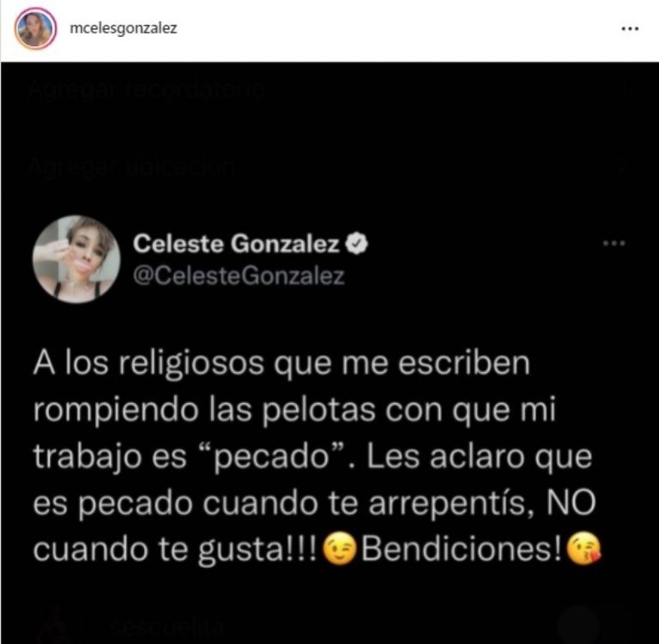Expand the arrow on Agregar recordatorio row
This screenshot has width=659, height=644.
pos(624,89)
